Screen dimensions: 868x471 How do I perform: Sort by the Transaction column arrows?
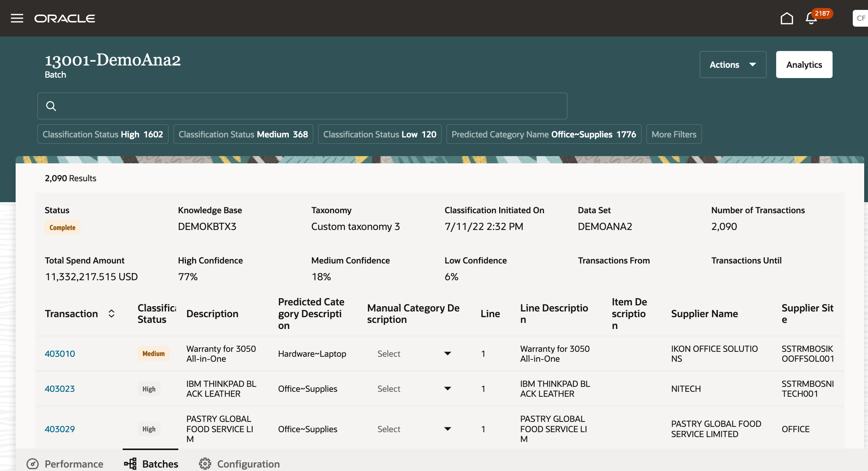tap(111, 313)
